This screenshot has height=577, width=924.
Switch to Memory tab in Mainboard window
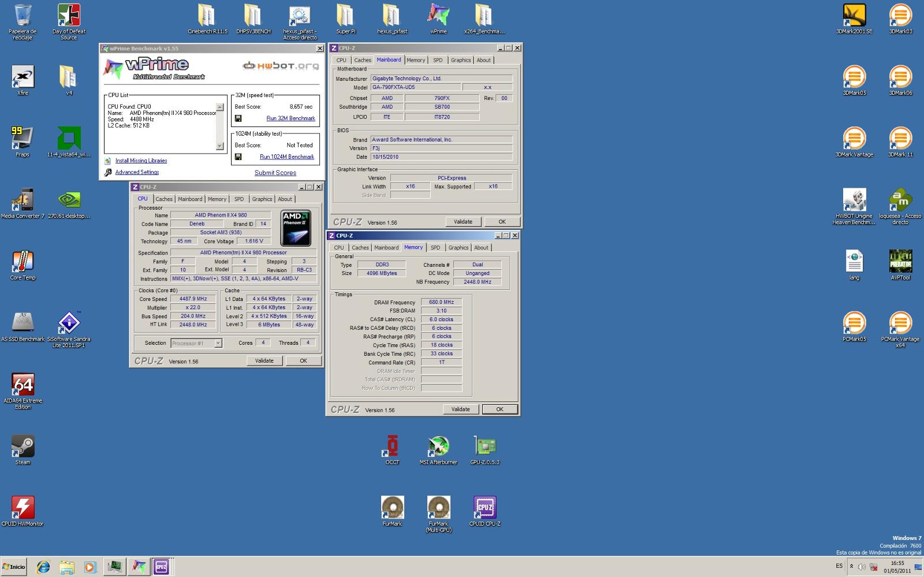click(x=416, y=61)
